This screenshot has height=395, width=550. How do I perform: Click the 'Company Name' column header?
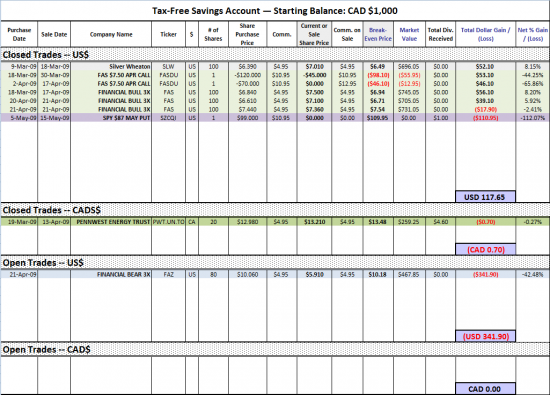tap(111, 34)
